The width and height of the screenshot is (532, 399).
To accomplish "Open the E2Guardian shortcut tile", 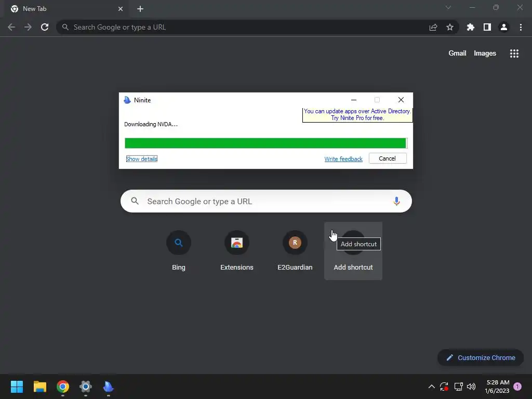I will click(295, 250).
